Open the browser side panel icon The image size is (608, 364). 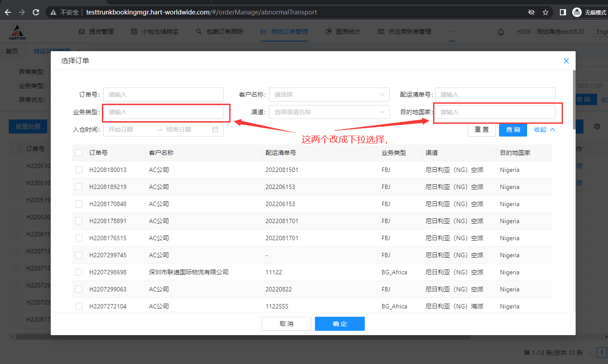point(563,12)
